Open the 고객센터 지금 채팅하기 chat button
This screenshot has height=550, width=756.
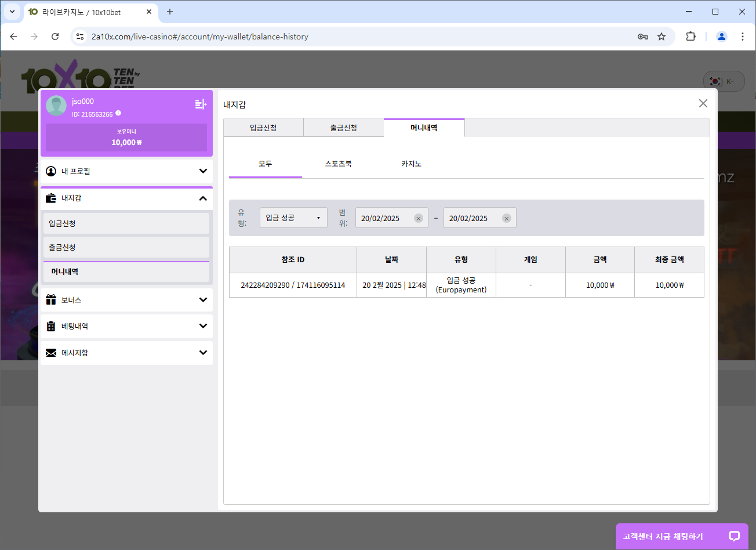tap(663, 537)
